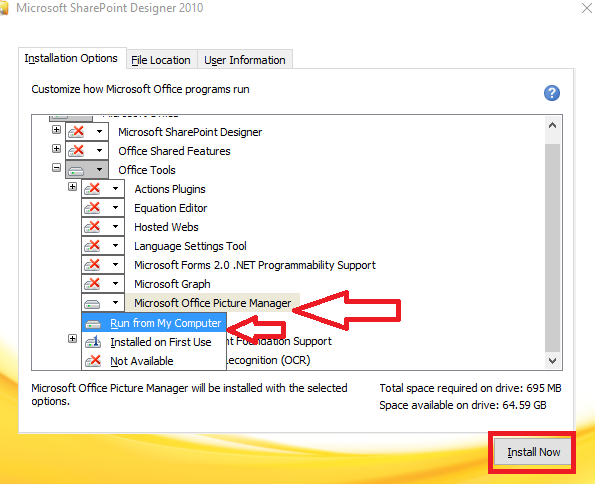The image size is (596, 484).
Task: Click the 'Customize how Microsoft Office programs run' heading
Action: point(140,89)
